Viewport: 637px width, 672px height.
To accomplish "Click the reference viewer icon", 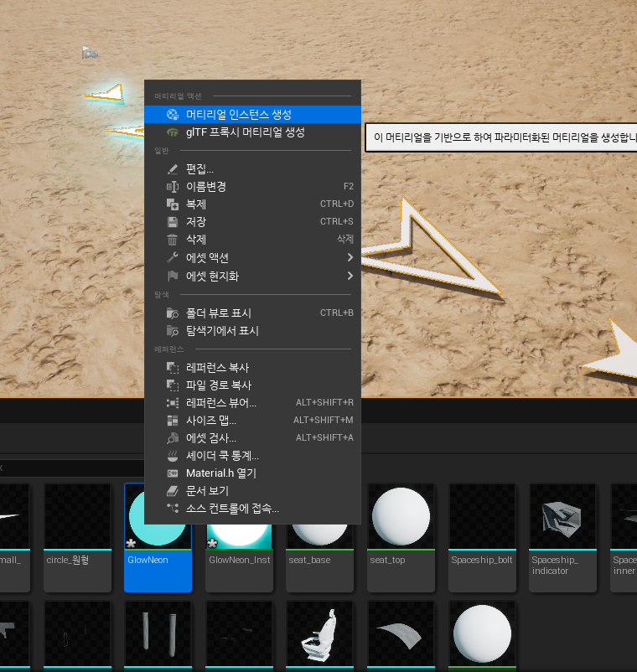I will coord(173,403).
